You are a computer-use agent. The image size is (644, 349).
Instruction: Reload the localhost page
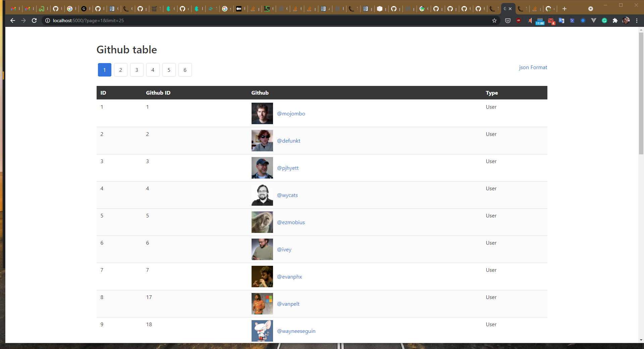tap(34, 20)
